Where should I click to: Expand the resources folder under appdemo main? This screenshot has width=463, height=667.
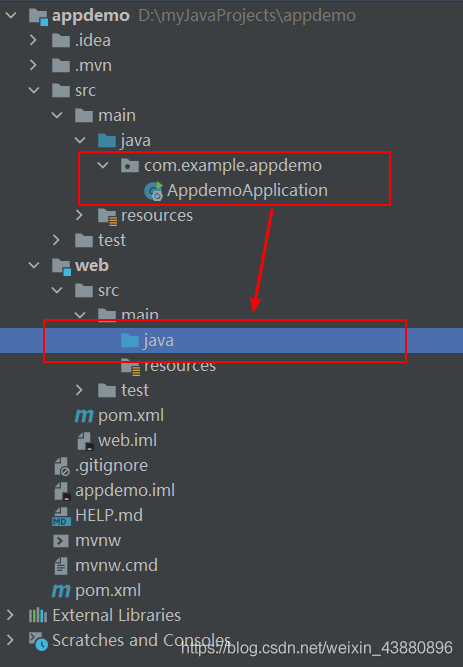click(79, 215)
